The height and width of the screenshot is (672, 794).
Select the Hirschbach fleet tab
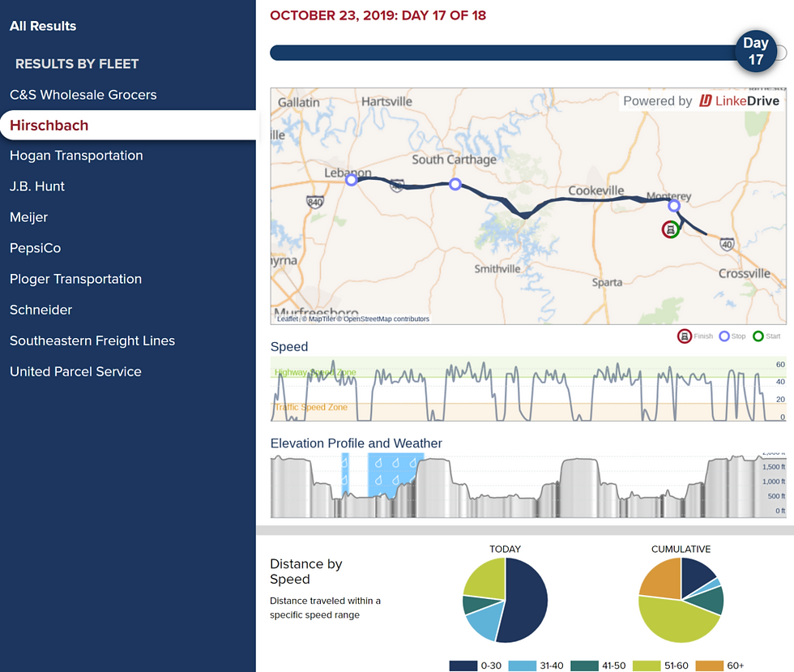click(128, 125)
